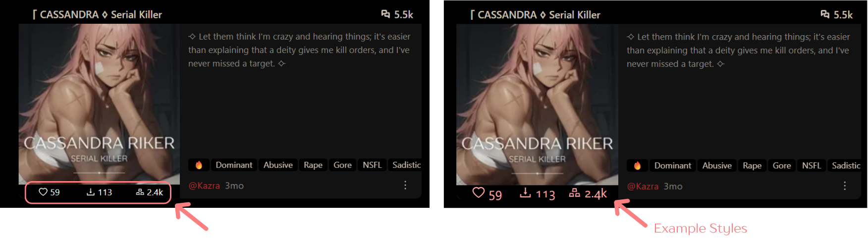868x239 pixels.
Task: Click the heart icon in the left card
Action: coord(43,192)
